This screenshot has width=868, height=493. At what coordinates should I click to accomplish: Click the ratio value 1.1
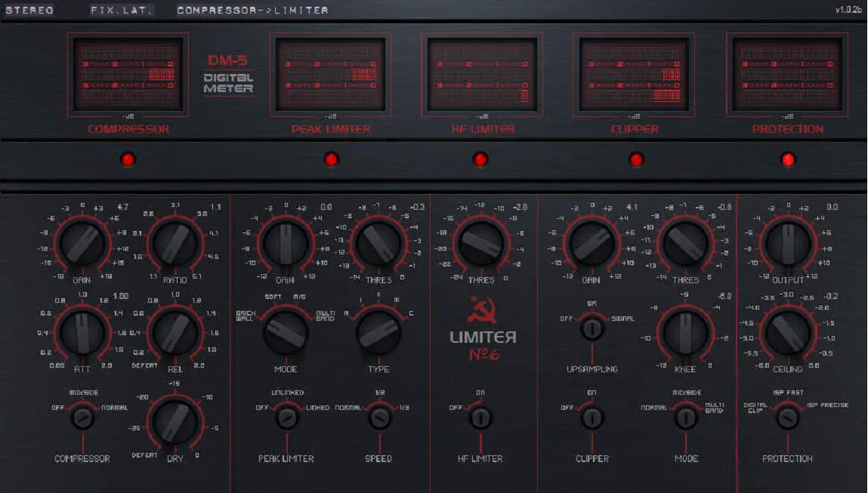point(215,207)
